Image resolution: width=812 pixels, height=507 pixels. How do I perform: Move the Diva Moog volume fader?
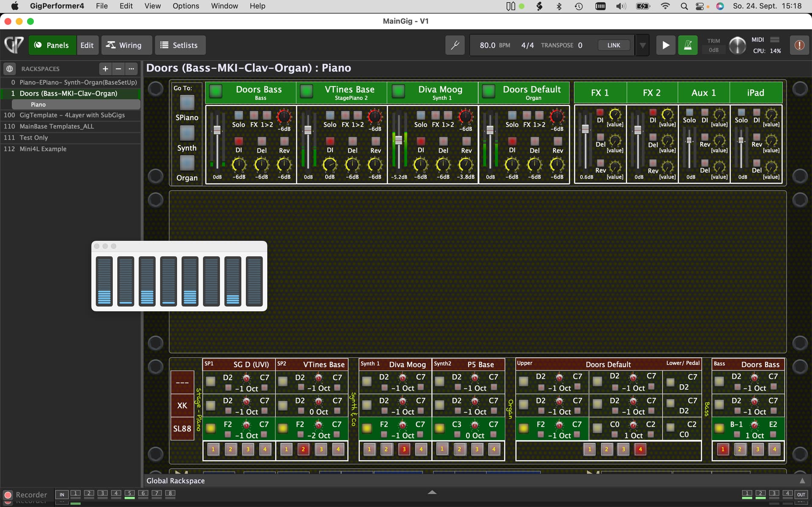tap(398, 141)
